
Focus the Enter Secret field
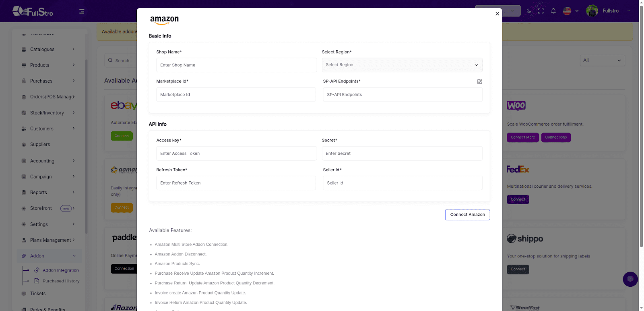pos(402,153)
